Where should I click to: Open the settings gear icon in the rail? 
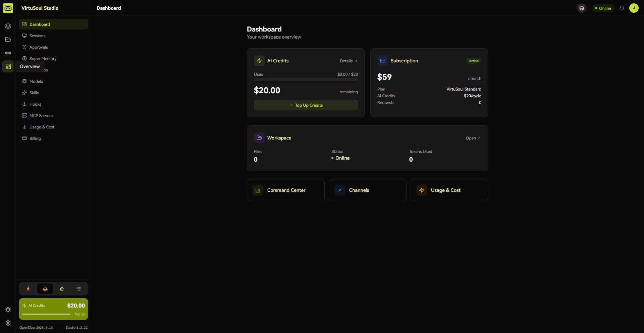point(8,323)
